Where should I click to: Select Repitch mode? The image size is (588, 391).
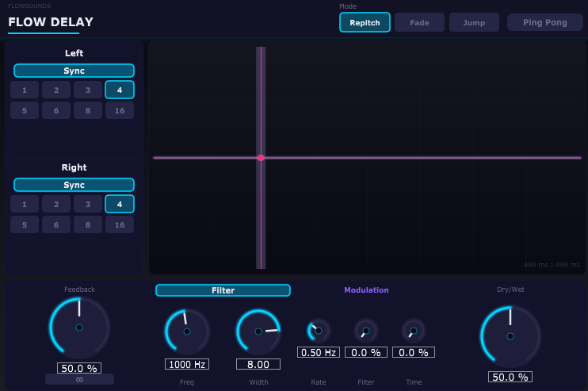[365, 22]
